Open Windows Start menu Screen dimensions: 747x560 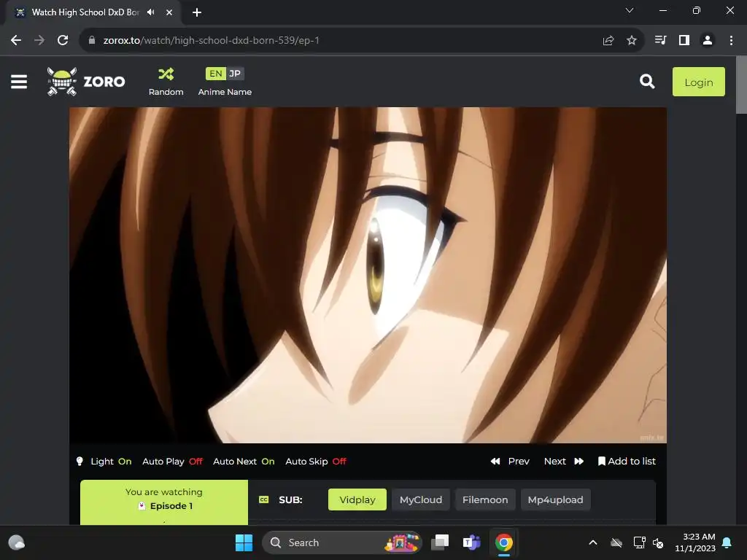[244, 542]
